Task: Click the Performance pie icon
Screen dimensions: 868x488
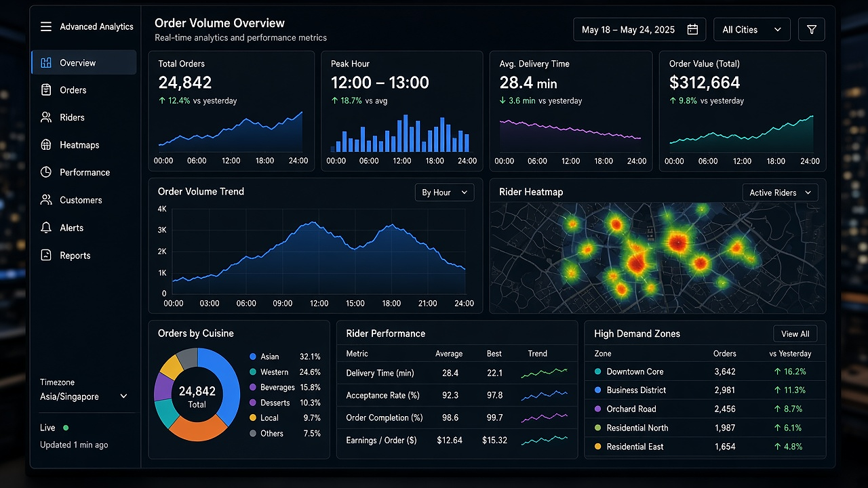Action: coord(46,172)
